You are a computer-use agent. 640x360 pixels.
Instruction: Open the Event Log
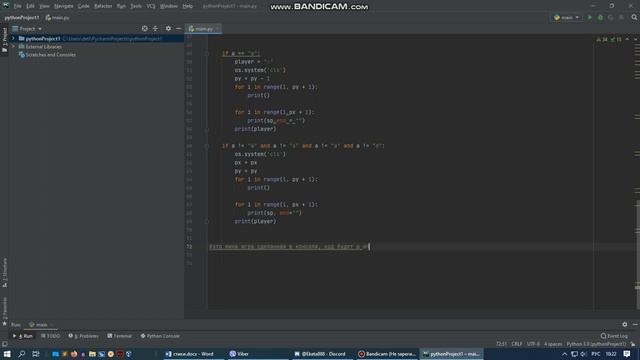tap(614, 336)
